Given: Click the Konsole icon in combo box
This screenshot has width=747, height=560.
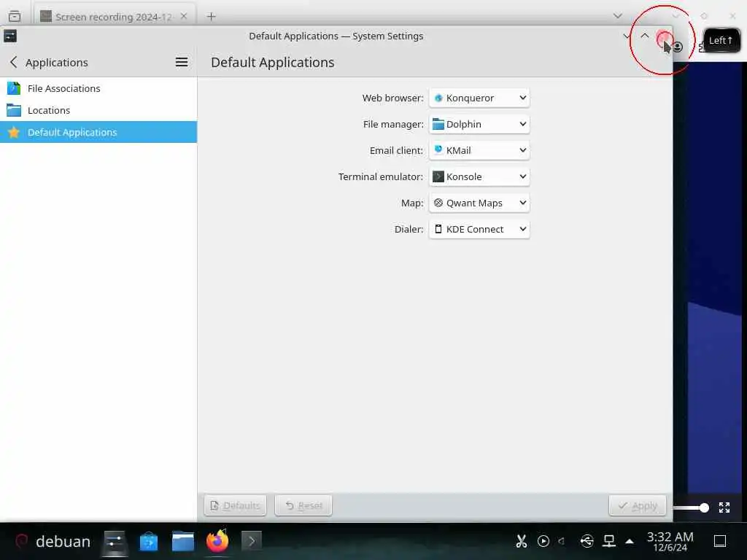Looking at the screenshot, I should [438, 176].
